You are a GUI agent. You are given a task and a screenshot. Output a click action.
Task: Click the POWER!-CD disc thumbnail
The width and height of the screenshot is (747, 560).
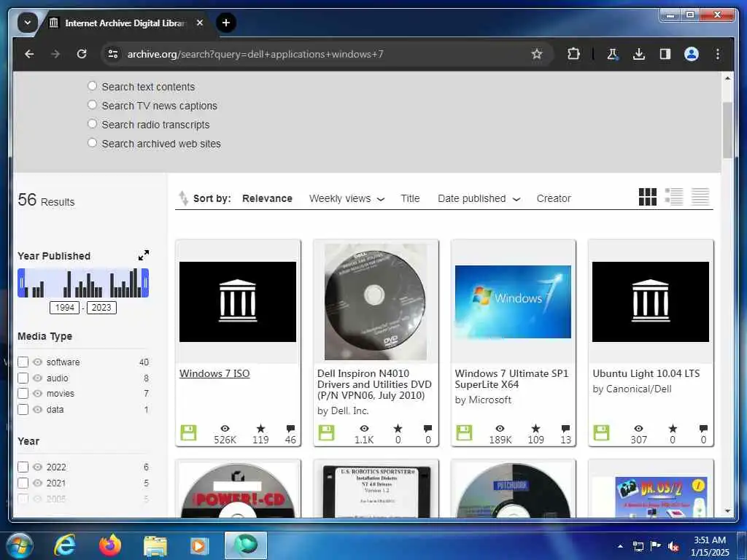(x=238, y=491)
